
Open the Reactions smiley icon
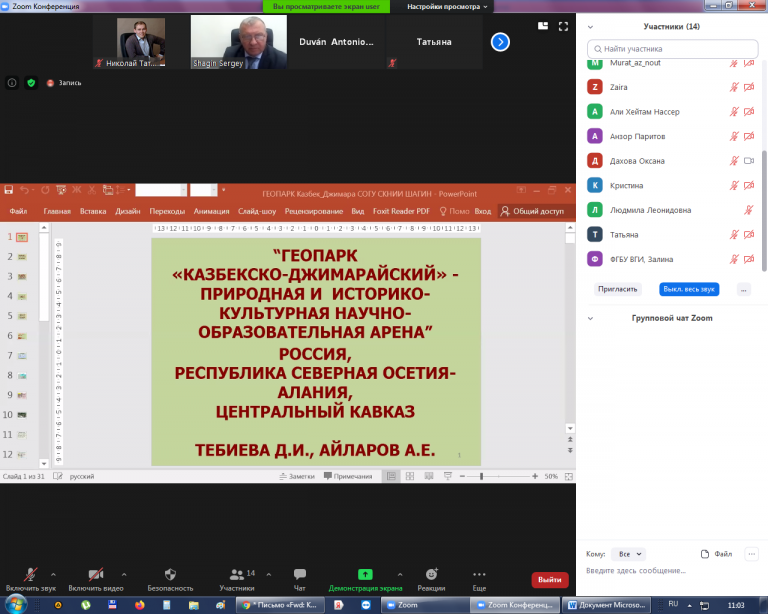(x=431, y=574)
